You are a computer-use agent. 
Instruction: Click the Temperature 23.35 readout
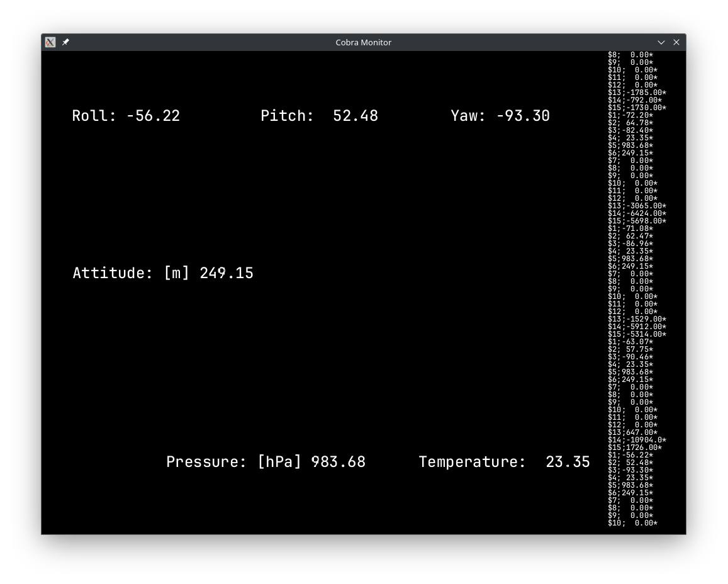pyautogui.click(x=504, y=462)
